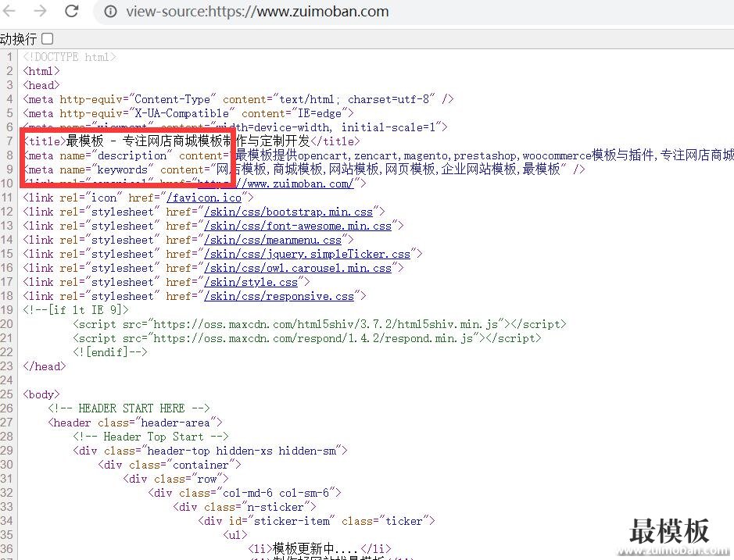
Task: Click the <ul> tag on line 35
Action: (235, 535)
